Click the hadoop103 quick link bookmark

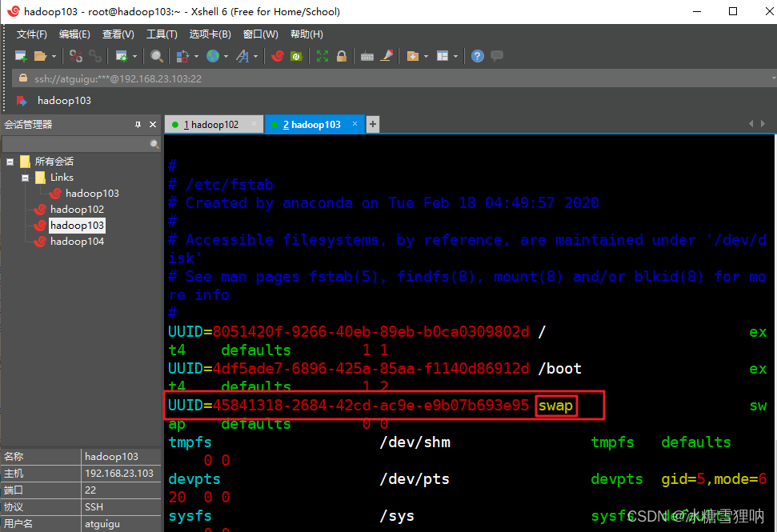(x=54, y=101)
